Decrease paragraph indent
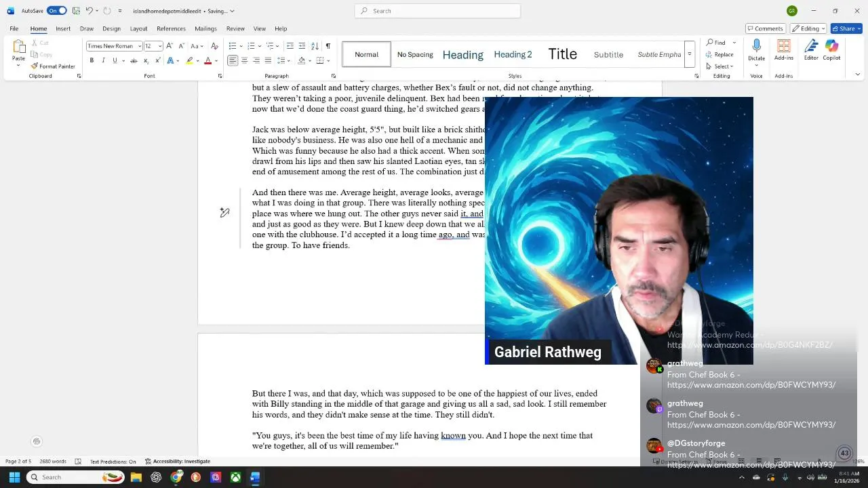 290,46
